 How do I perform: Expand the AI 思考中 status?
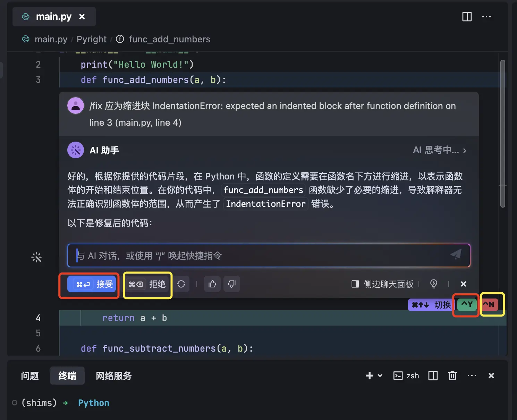440,150
